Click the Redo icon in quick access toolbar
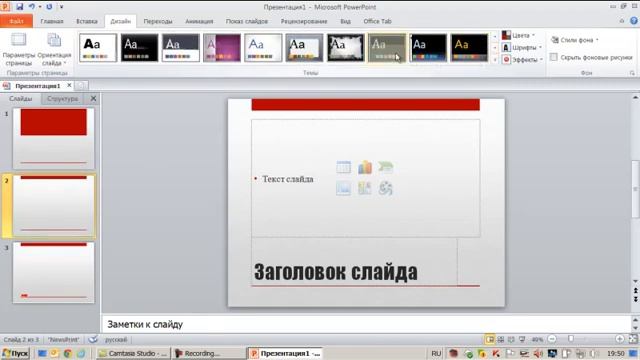 [49, 7]
